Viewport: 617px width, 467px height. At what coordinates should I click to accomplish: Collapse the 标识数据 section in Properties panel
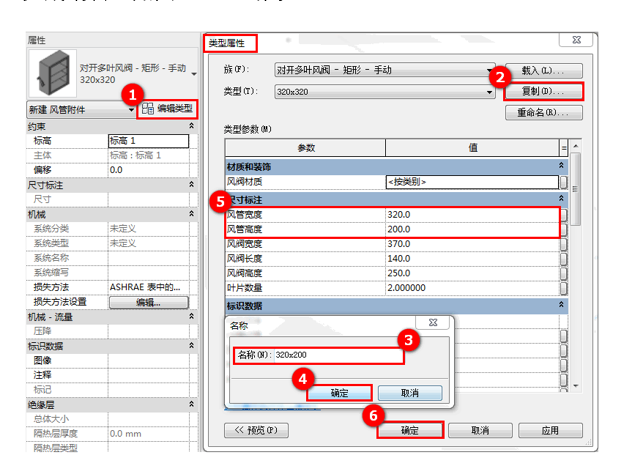coord(191,345)
